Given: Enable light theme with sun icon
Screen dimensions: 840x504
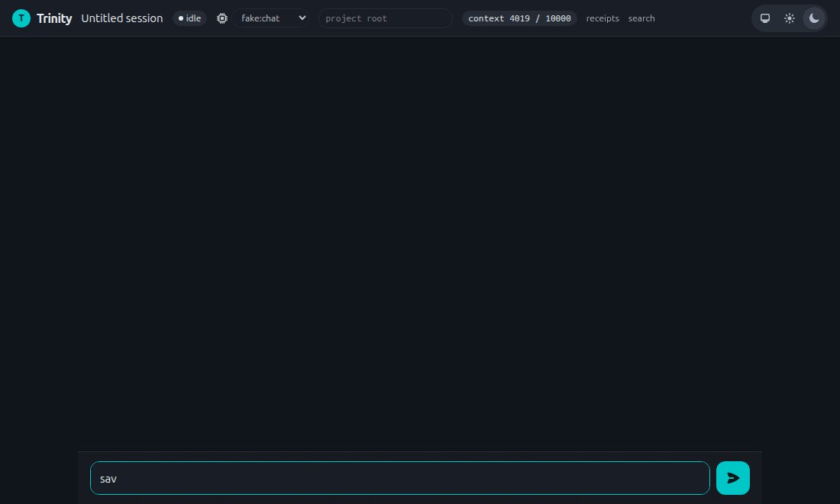Looking at the screenshot, I should (789, 18).
